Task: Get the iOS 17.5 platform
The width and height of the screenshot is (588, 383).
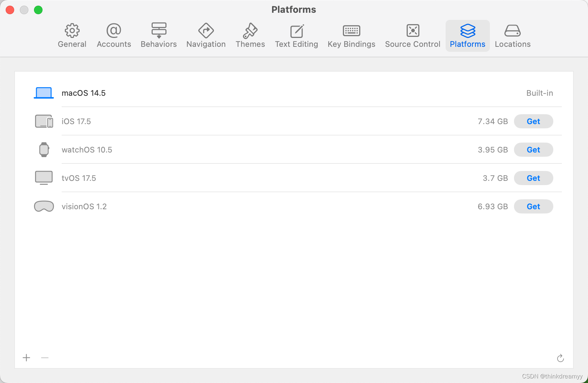Action: [533, 121]
